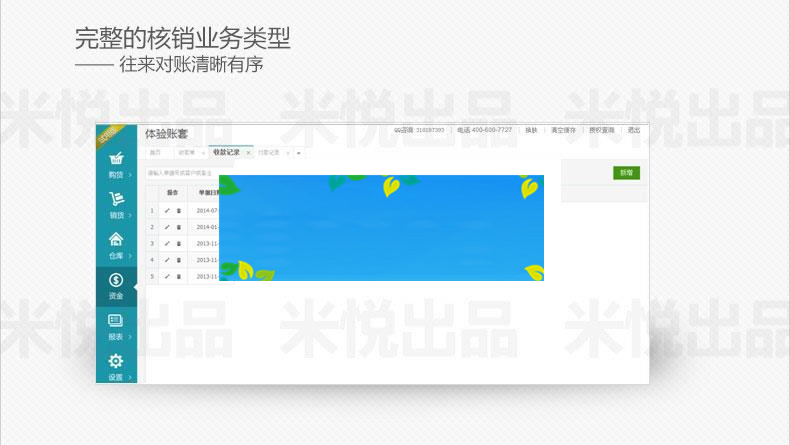Delete row 2 with the trash icon
The image size is (790, 445).
tap(179, 227)
